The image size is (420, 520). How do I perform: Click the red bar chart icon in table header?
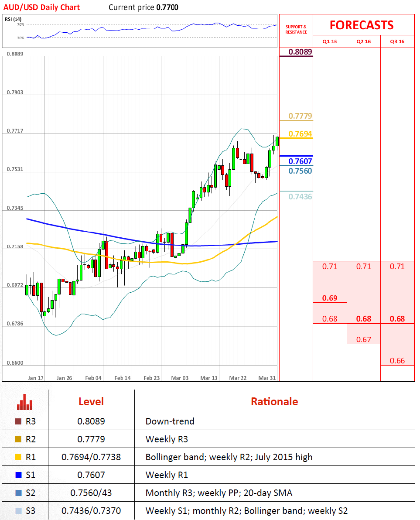click(24, 402)
